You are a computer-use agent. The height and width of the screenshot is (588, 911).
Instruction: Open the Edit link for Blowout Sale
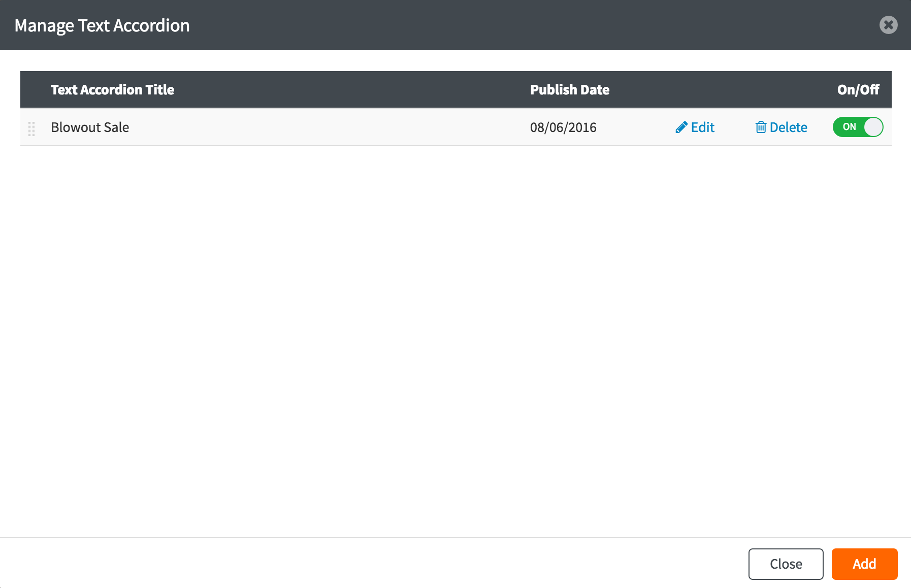pos(702,127)
